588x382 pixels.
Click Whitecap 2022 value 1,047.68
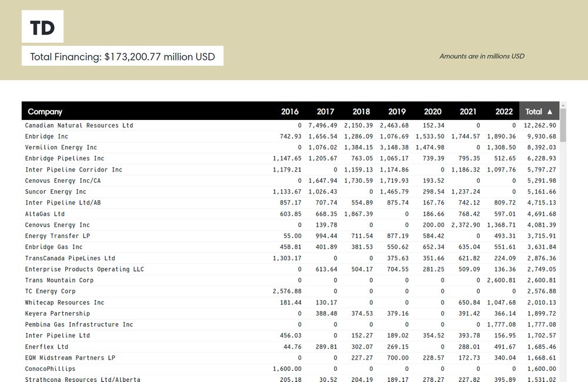click(502, 302)
